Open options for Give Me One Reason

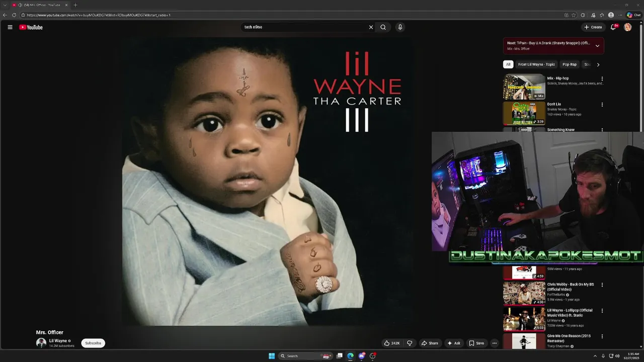click(602, 336)
